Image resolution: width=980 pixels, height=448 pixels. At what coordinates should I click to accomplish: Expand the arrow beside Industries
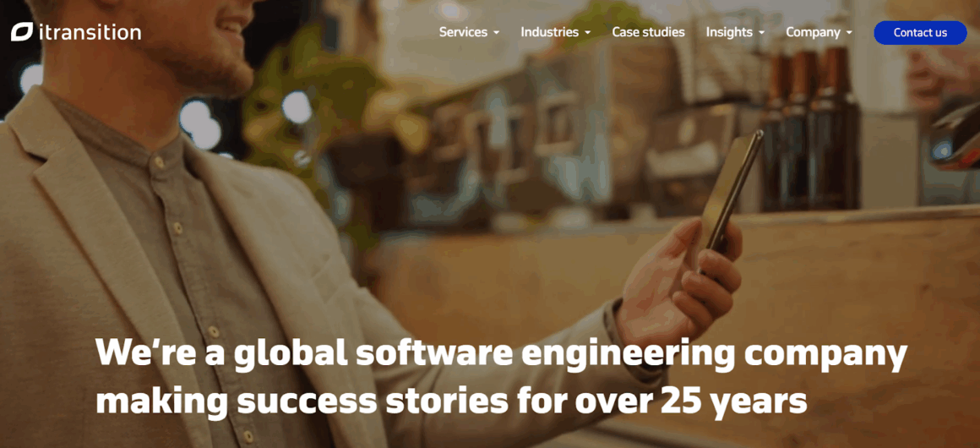pyautogui.click(x=587, y=33)
